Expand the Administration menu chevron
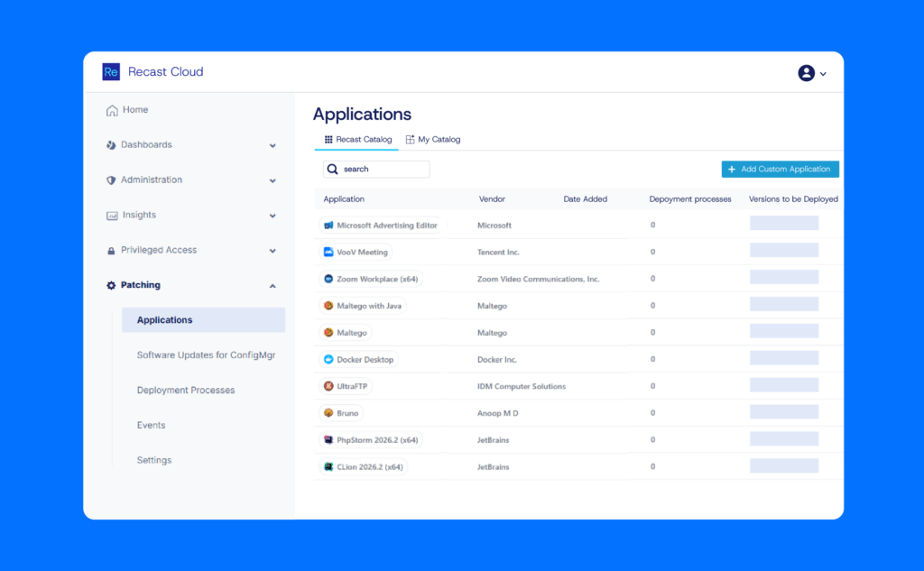This screenshot has height=571, width=924. pos(273,181)
